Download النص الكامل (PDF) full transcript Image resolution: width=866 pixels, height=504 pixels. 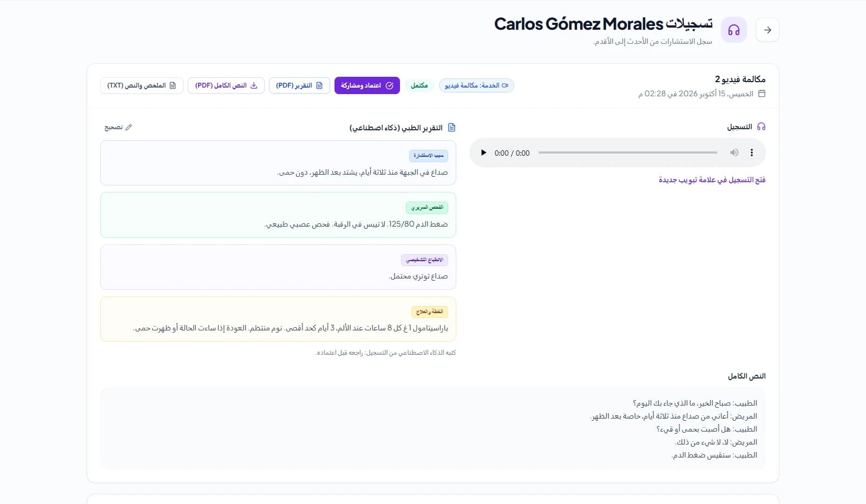click(x=226, y=85)
